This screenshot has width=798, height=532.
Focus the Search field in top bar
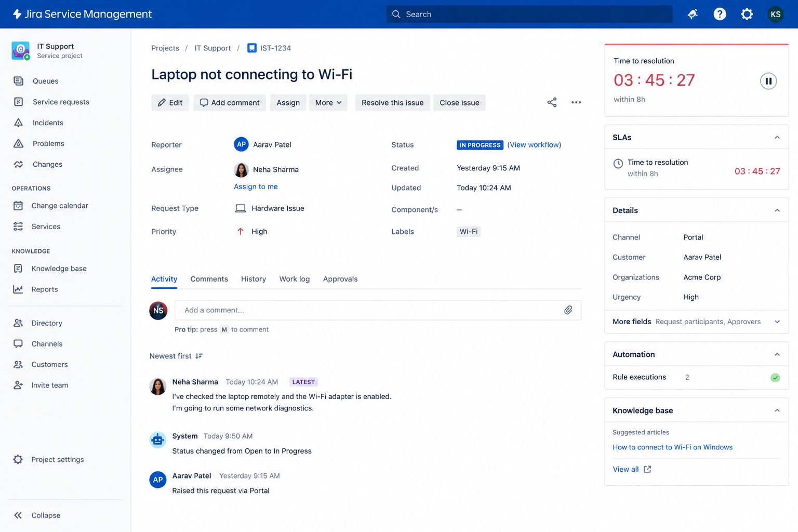pyautogui.click(x=529, y=14)
